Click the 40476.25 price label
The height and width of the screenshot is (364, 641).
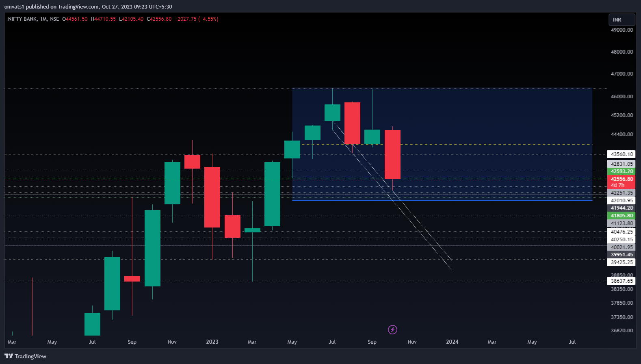(x=622, y=232)
